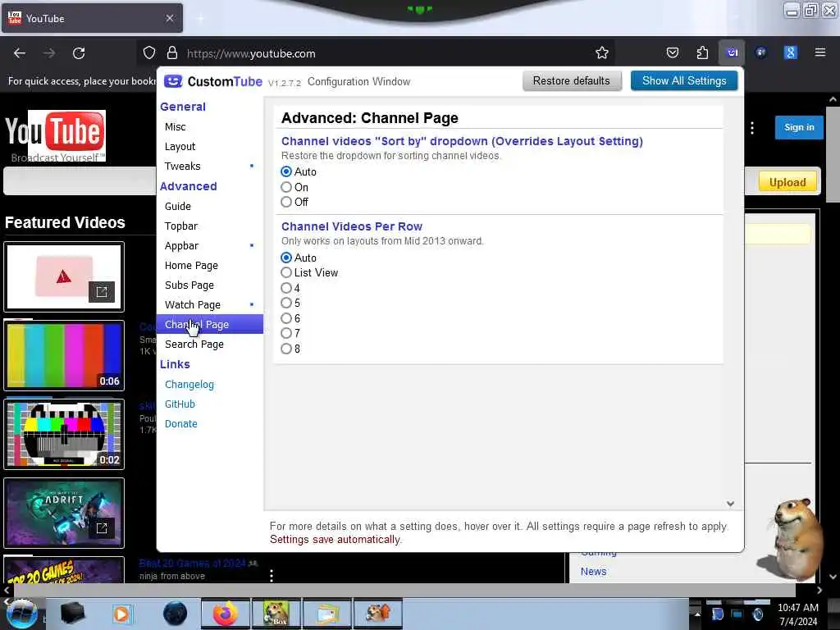
Task: Open the Changelog link
Action: coord(189,385)
